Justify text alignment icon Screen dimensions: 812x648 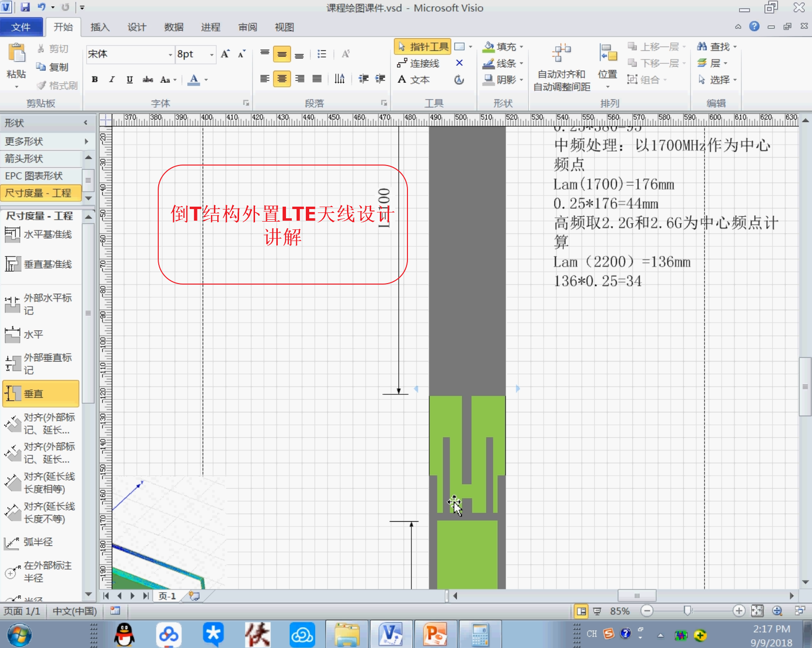tap(317, 78)
